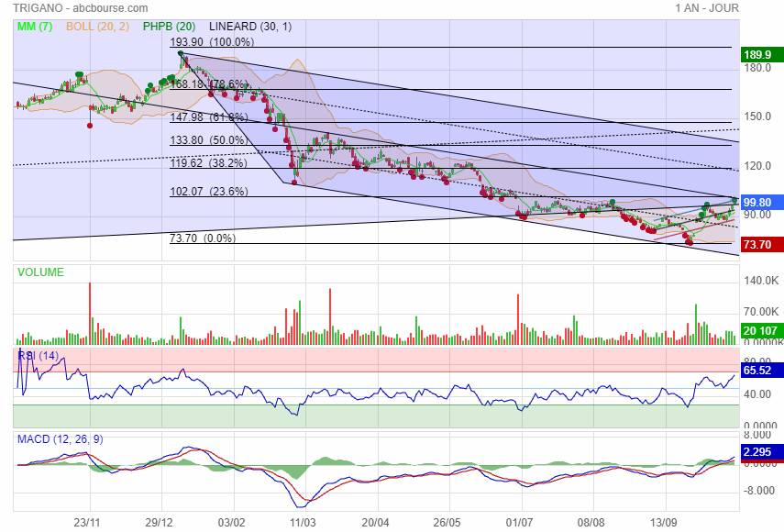Viewport: 784px width, 532px height.
Task: Click the 13/09 date label
Action: pyautogui.click(x=664, y=523)
